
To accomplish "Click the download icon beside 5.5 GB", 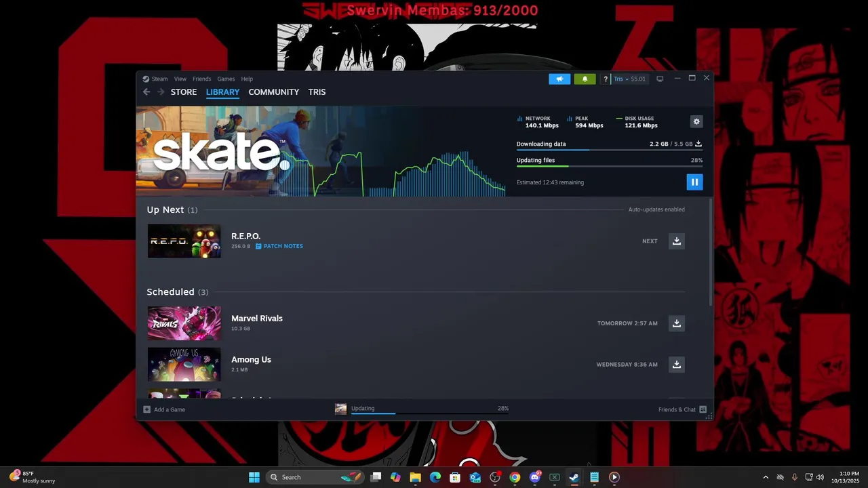I will tap(698, 144).
